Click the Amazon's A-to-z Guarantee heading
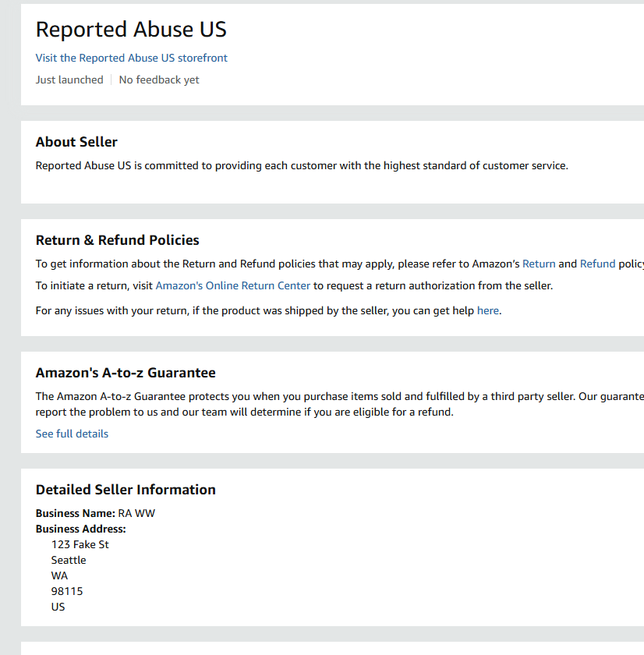 126,373
